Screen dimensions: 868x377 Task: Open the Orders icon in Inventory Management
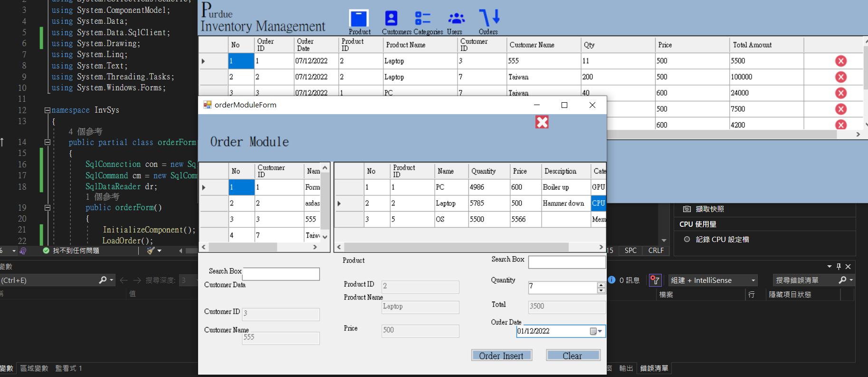coord(489,17)
